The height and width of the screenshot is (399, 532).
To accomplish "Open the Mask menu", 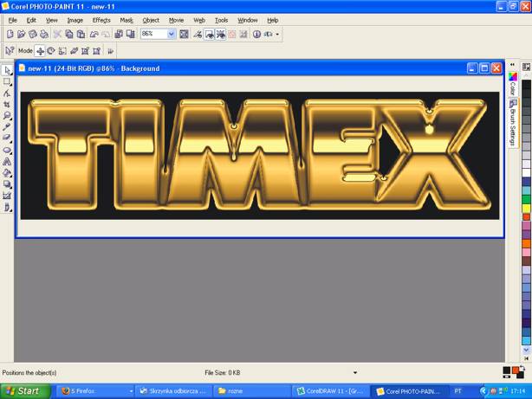I will [x=127, y=20].
